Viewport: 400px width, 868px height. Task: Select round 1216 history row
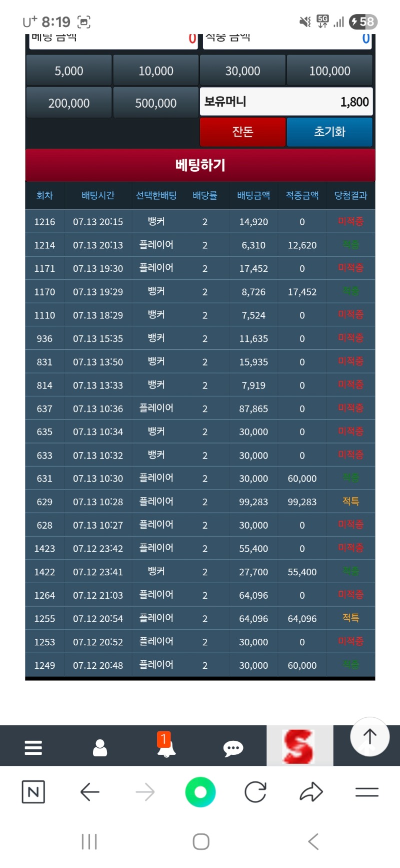pyautogui.click(x=200, y=222)
